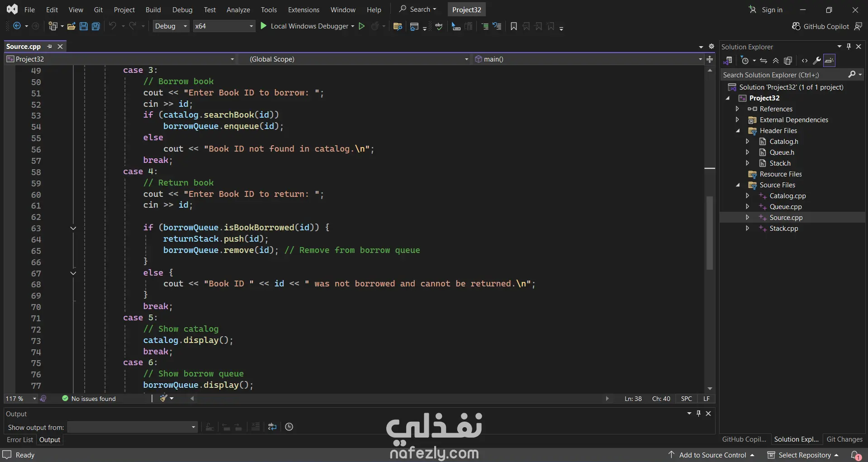Click the No issues found indicator
Image resolution: width=868 pixels, height=462 pixels.
point(89,399)
